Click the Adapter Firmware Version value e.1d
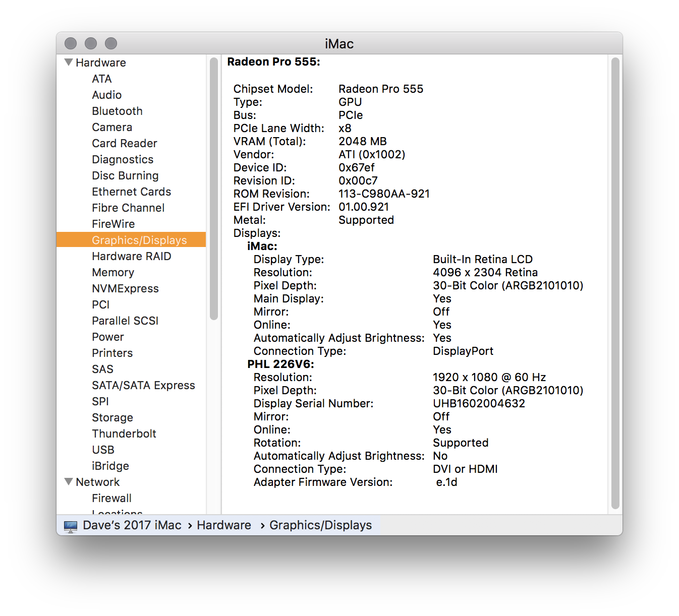 pos(447,482)
